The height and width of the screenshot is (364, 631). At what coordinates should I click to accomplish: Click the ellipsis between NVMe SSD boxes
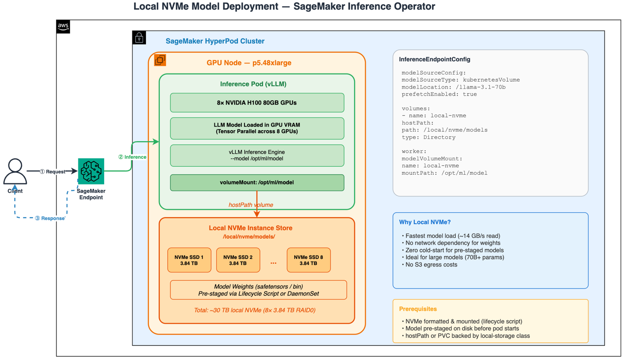click(273, 263)
